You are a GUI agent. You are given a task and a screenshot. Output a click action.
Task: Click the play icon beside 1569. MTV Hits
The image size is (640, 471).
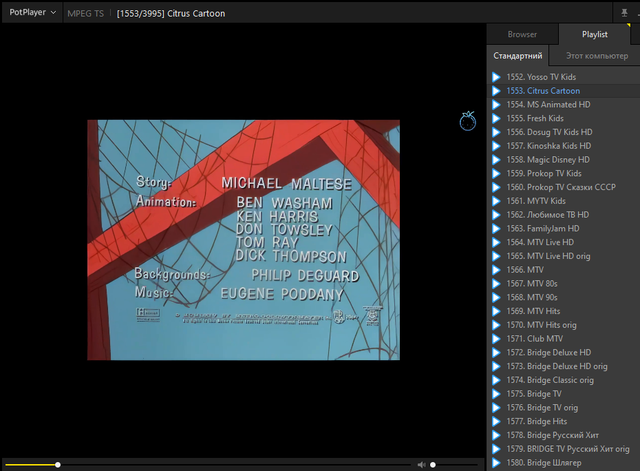coord(496,311)
